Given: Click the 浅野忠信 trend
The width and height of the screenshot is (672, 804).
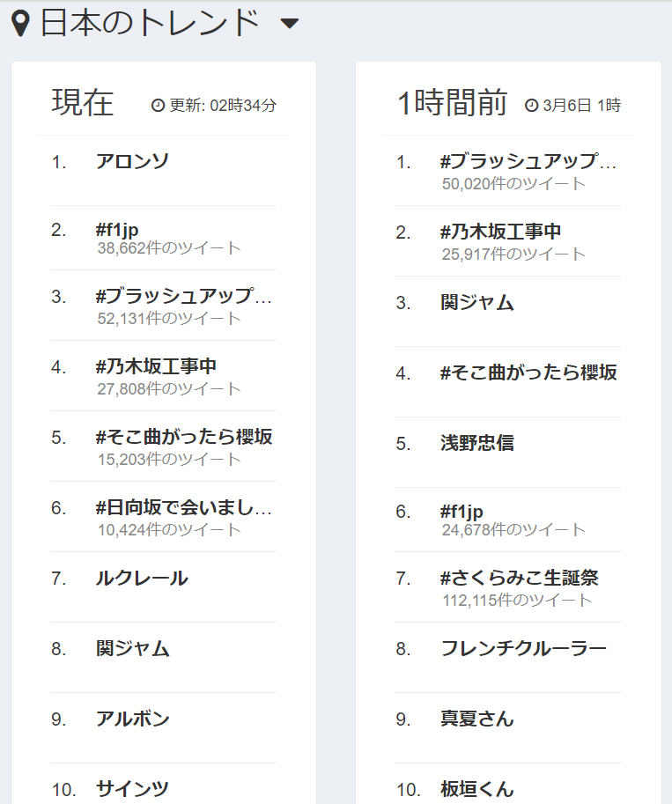Looking at the screenshot, I should (477, 443).
